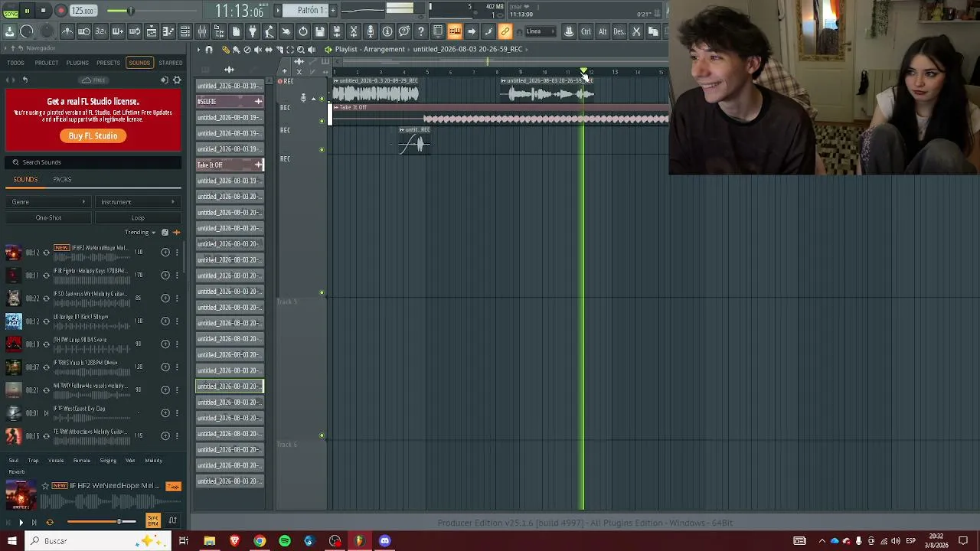Select the playlist mute tool
This screenshot has width=980, height=551.
click(x=257, y=50)
